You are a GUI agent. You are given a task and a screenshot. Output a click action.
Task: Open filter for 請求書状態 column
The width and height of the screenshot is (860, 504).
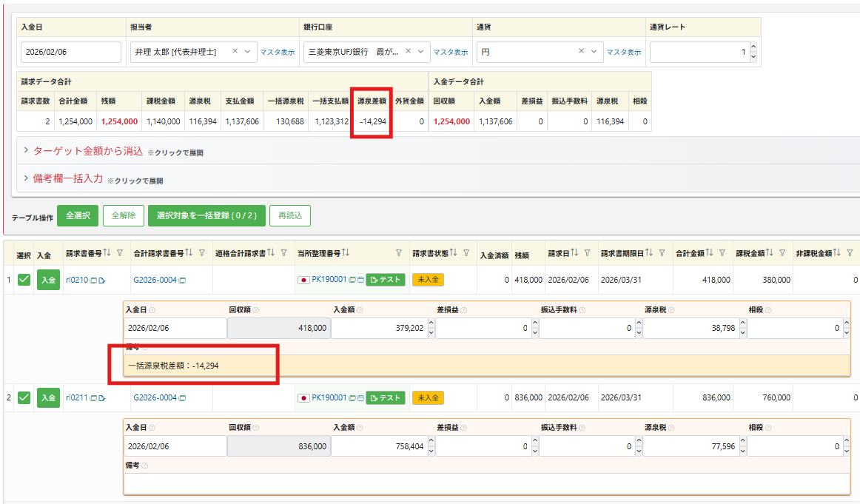tap(466, 253)
